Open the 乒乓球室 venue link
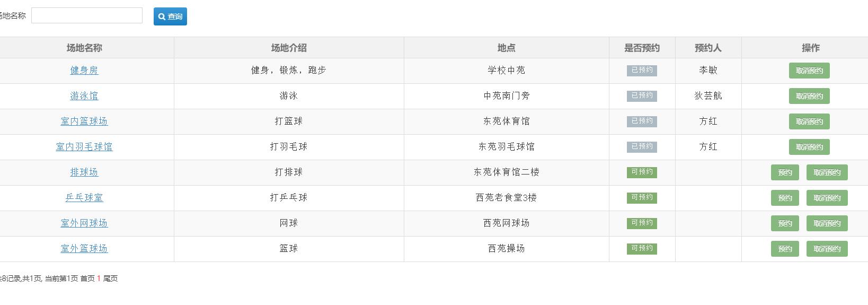 pos(84,197)
